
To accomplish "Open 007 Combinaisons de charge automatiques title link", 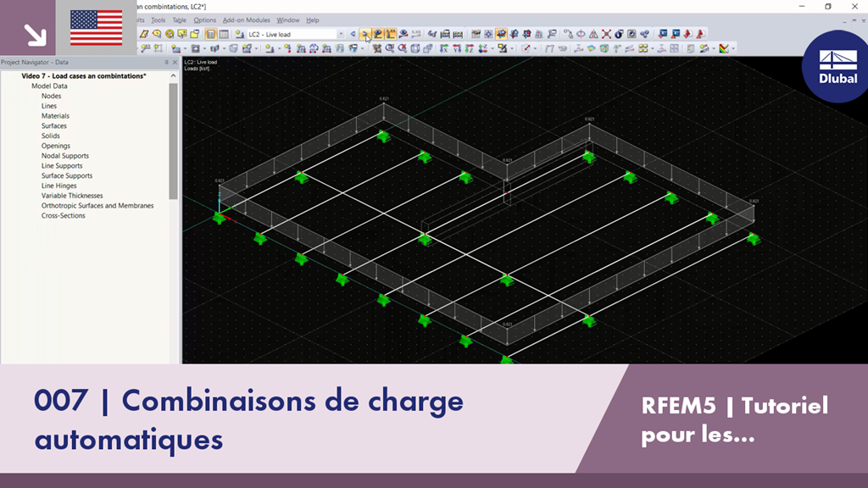I will pos(248,419).
